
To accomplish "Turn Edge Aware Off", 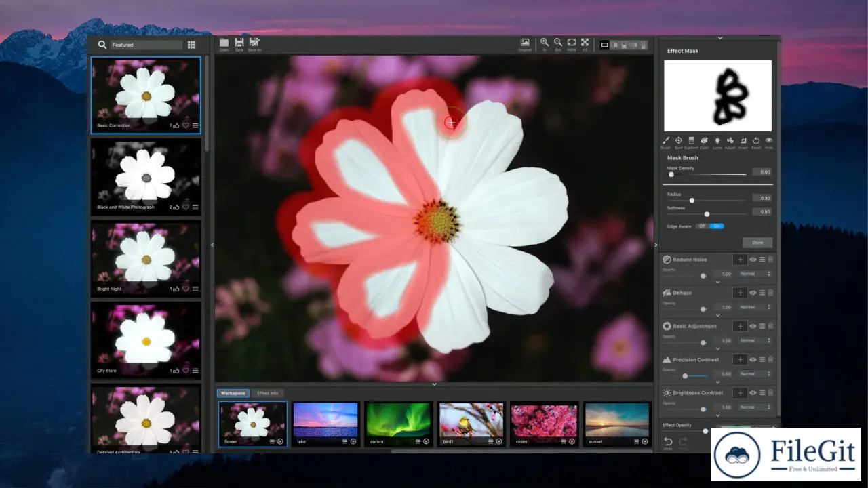I will (703, 226).
